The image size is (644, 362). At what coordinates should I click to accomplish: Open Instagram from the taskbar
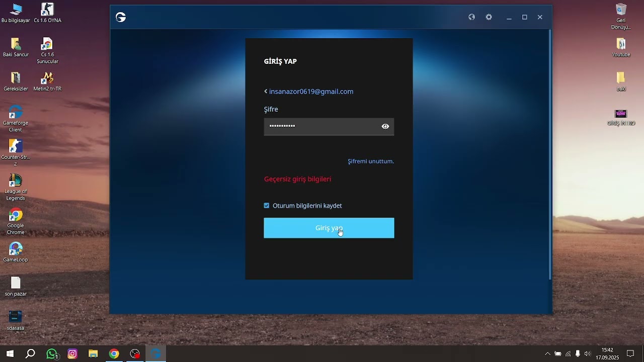[72, 354]
